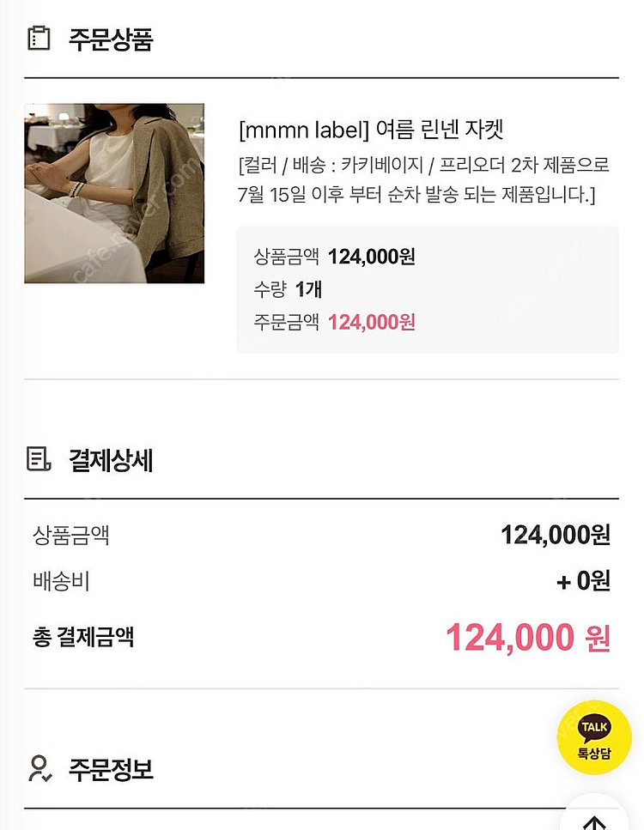Open the 여름 린넨 자켓 product title

pos(371,130)
